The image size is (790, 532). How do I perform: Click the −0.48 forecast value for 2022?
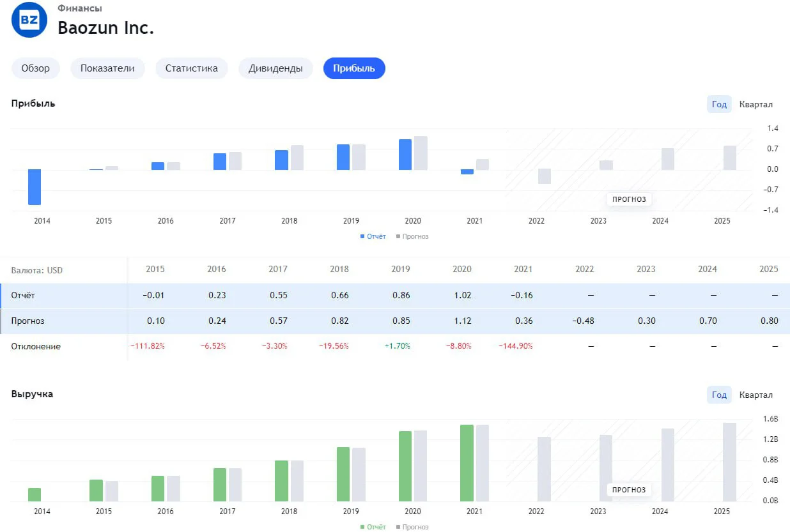tap(582, 321)
